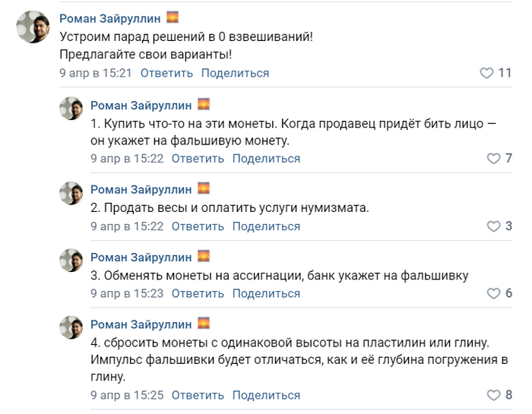Click the timestamp 9 апр в 15:22 on first reply

pyautogui.click(x=127, y=158)
